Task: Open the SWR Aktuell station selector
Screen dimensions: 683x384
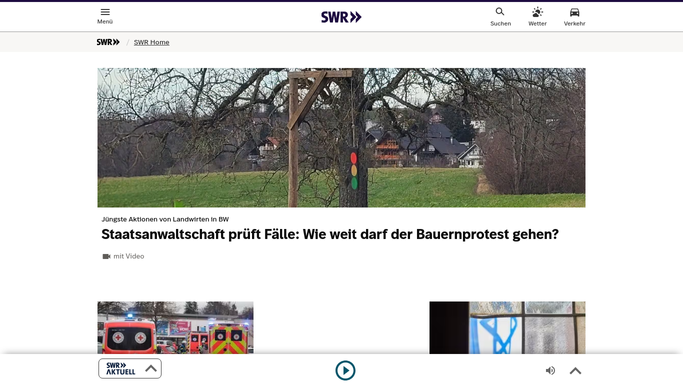Action: (130, 368)
